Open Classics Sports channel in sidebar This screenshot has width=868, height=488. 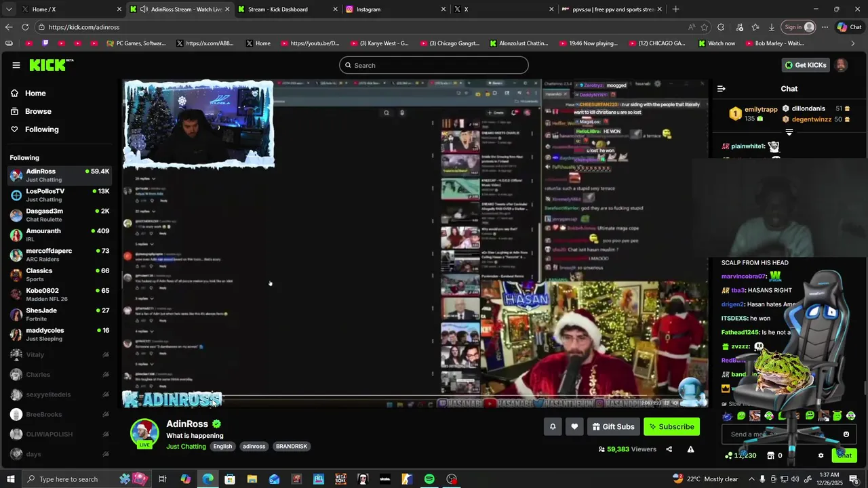tap(60, 274)
